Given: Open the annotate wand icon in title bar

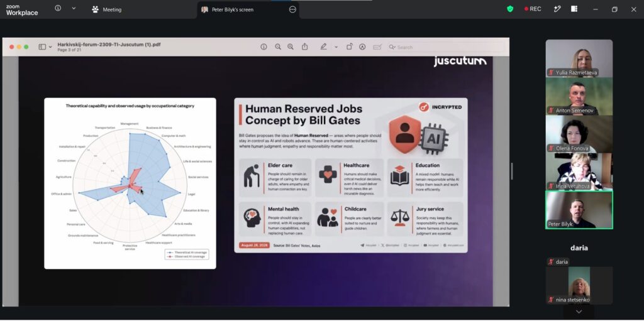Looking at the screenshot, I should tap(557, 9).
